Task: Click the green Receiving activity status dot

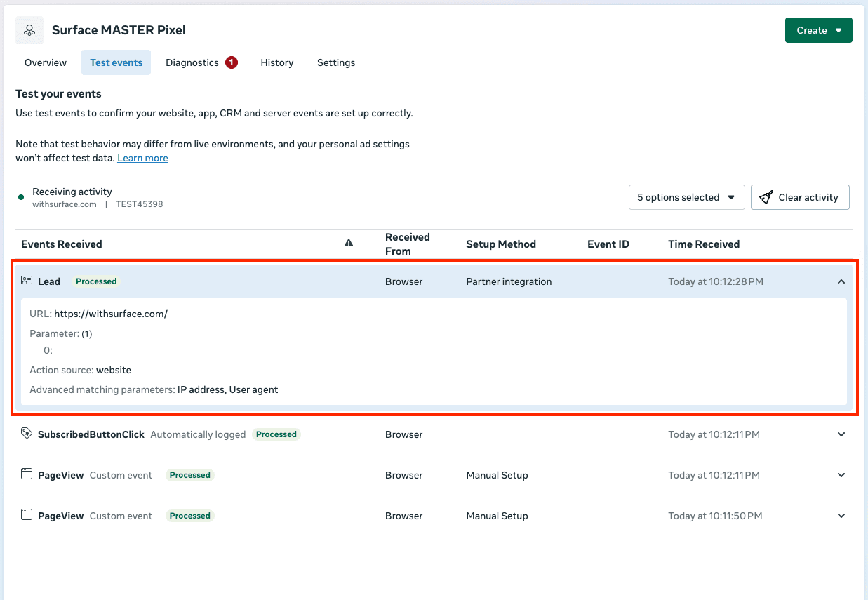Action: [21, 197]
